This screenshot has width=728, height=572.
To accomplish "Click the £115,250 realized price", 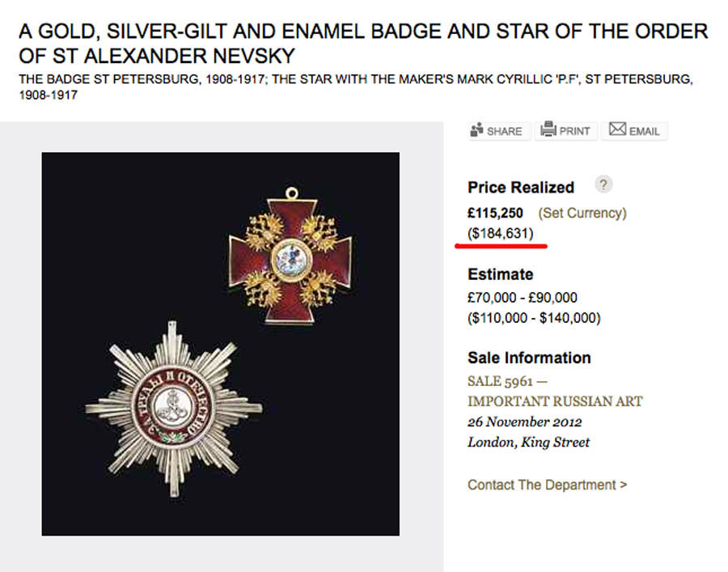I will (495, 213).
